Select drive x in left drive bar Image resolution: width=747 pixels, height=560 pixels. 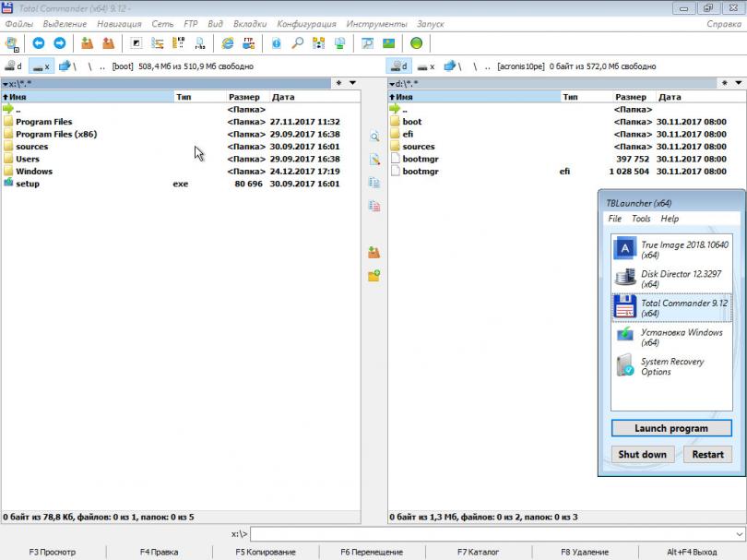click(41, 66)
